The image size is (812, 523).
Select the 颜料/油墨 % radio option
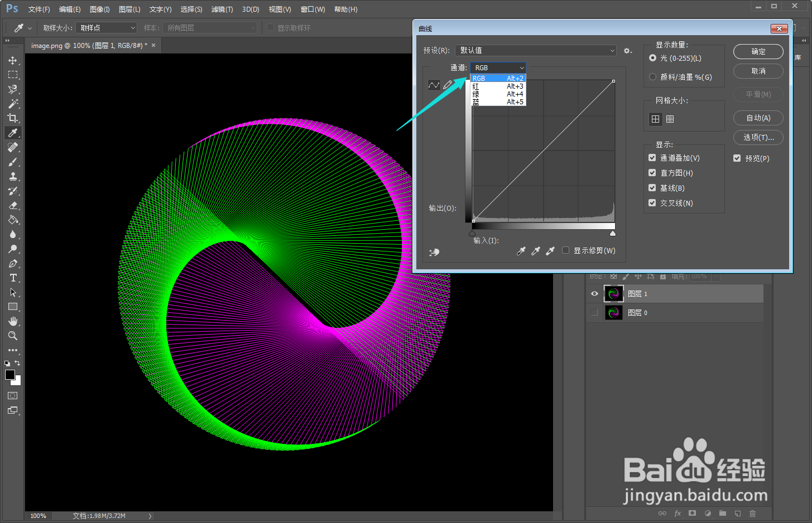(652, 77)
